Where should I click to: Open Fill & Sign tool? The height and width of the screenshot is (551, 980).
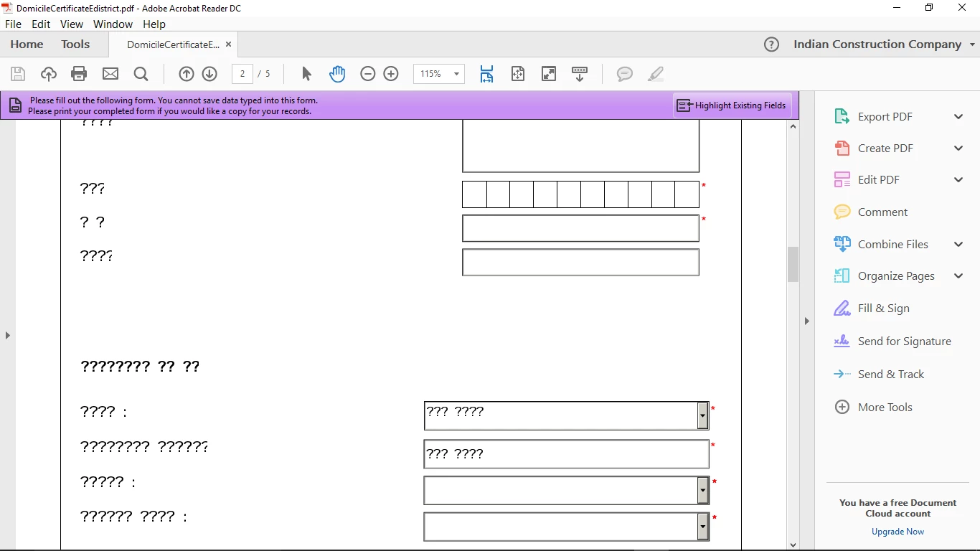[x=883, y=309]
